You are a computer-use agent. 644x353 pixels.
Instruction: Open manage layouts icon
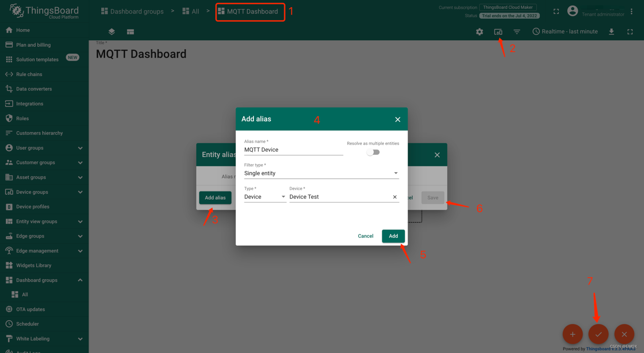pos(130,32)
